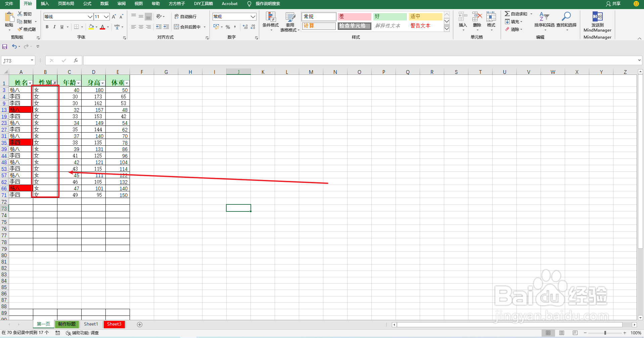Click the increase font size icon
Screen dimensions: 644x338
point(114,16)
